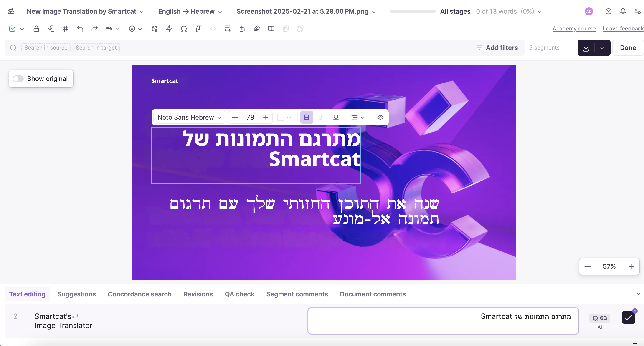Expand the copy source arrow dropdown

(117, 29)
